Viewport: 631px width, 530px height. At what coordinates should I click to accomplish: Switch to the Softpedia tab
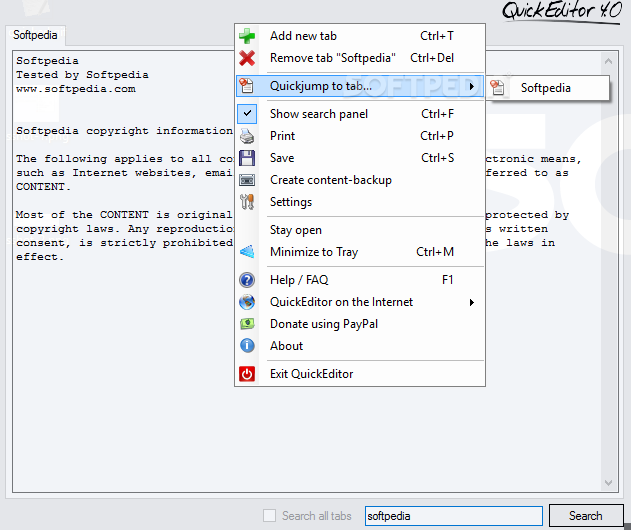click(35, 35)
